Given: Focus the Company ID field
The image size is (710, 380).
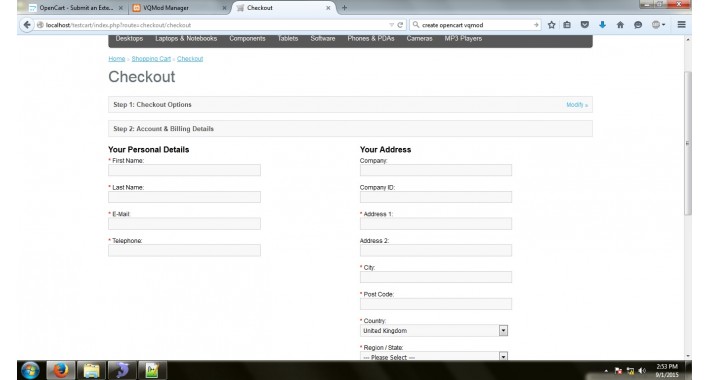Looking at the screenshot, I should (x=436, y=197).
